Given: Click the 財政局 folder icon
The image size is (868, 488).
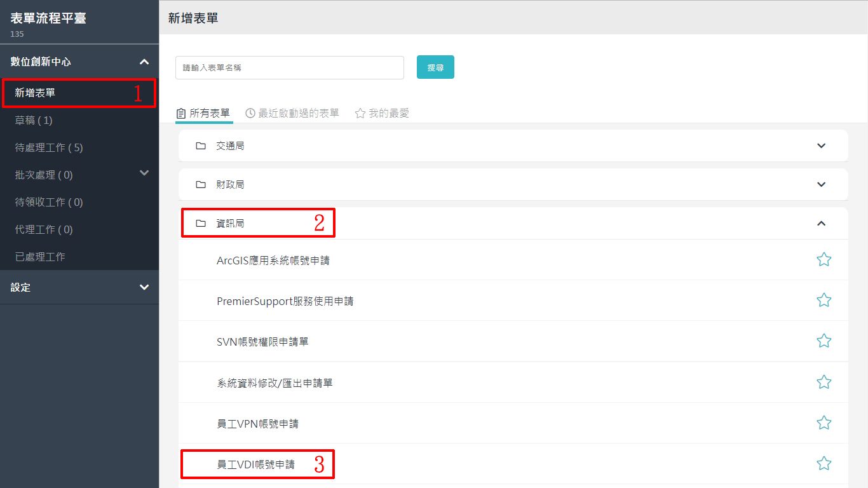Looking at the screenshot, I should coord(201,184).
